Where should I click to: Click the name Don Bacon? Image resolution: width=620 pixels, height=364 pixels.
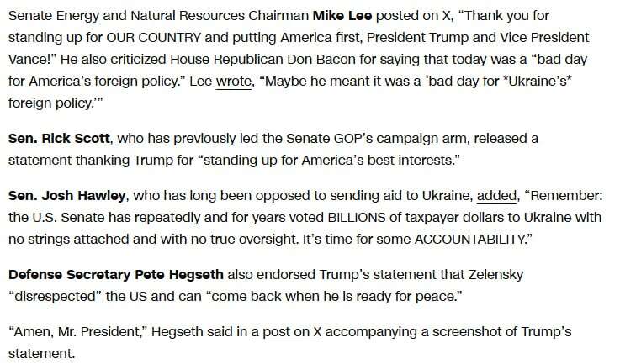321,60
